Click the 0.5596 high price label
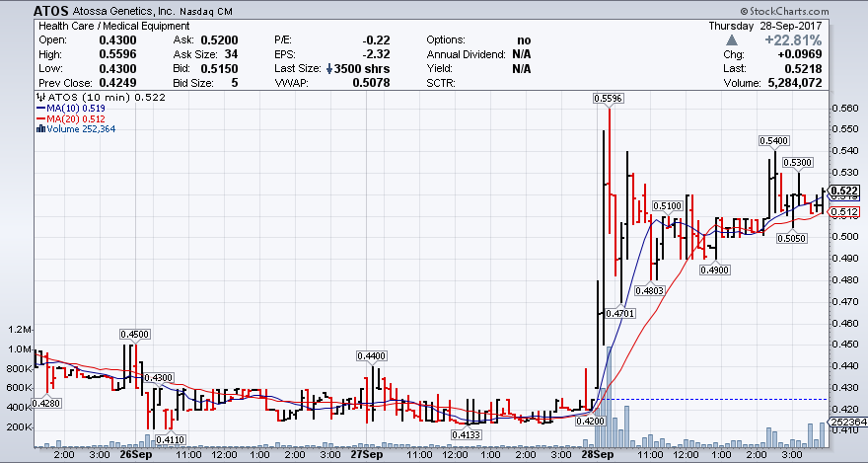 tap(608, 98)
